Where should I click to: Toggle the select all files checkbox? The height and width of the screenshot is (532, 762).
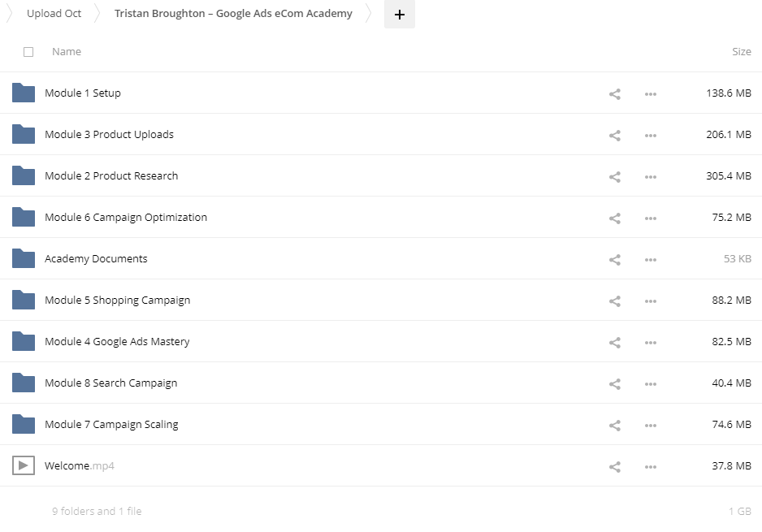(x=28, y=52)
